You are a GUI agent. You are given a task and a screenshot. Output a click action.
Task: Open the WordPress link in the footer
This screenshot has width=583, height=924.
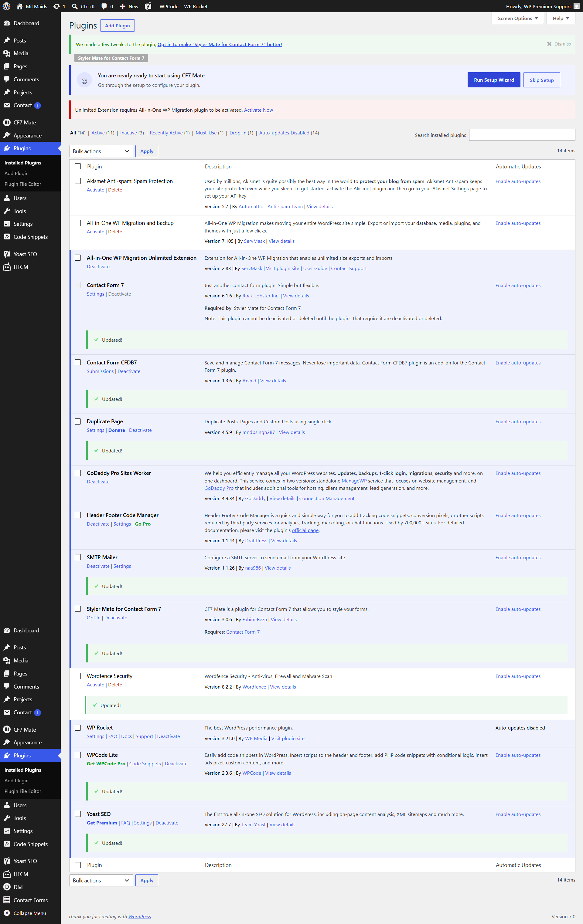click(x=140, y=916)
